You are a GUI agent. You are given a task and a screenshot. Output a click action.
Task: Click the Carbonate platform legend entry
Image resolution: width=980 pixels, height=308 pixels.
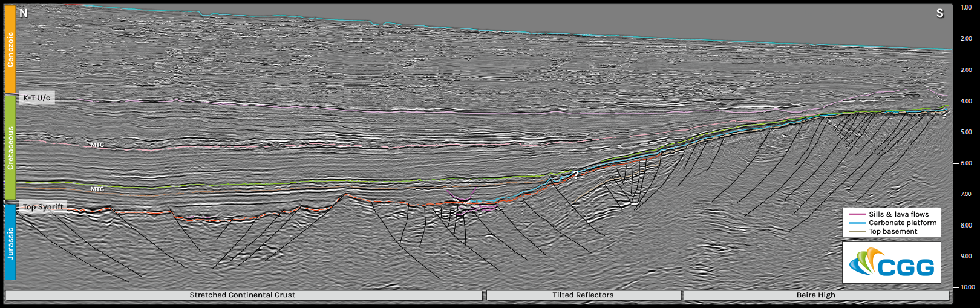pyautogui.click(x=902, y=223)
